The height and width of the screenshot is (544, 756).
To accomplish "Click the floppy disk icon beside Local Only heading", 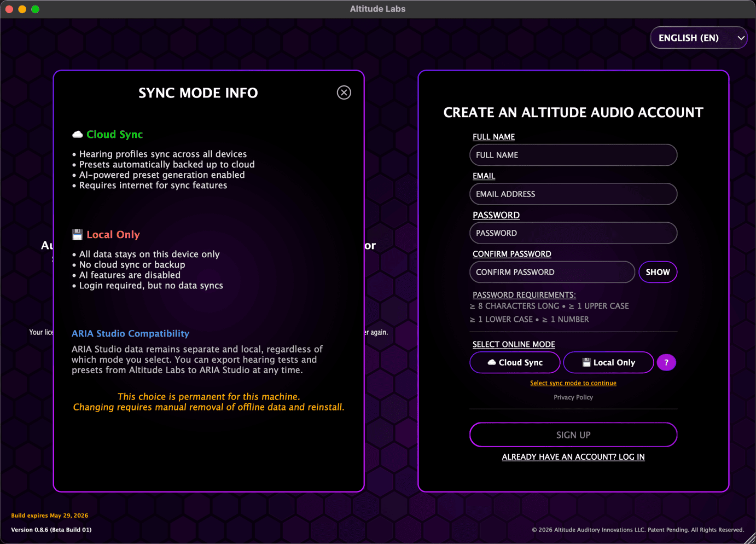I will pos(78,235).
